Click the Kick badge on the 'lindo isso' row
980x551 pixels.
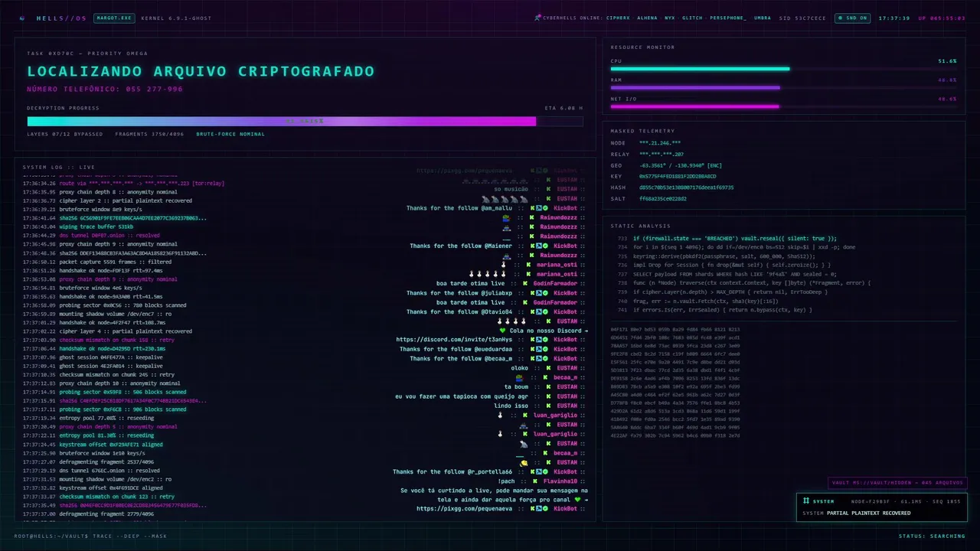(548, 406)
